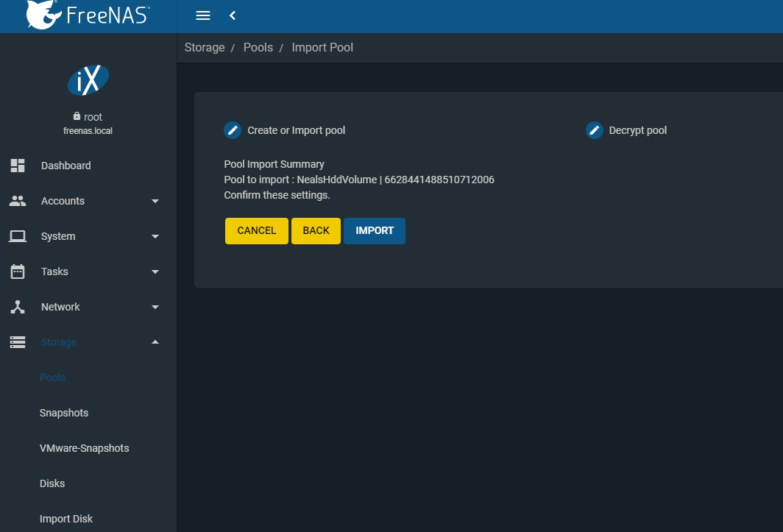
Task: Go to Pools in sidebar
Action: click(x=52, y=377)
